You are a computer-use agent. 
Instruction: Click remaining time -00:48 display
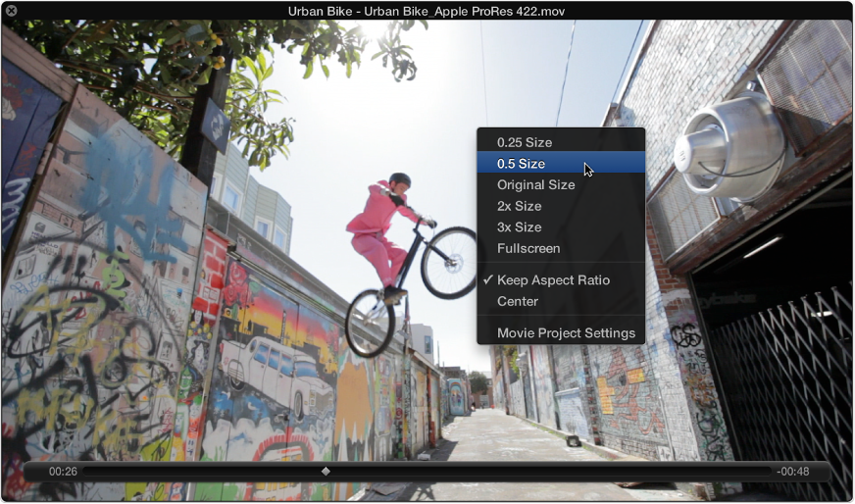[x=793, y=472]
